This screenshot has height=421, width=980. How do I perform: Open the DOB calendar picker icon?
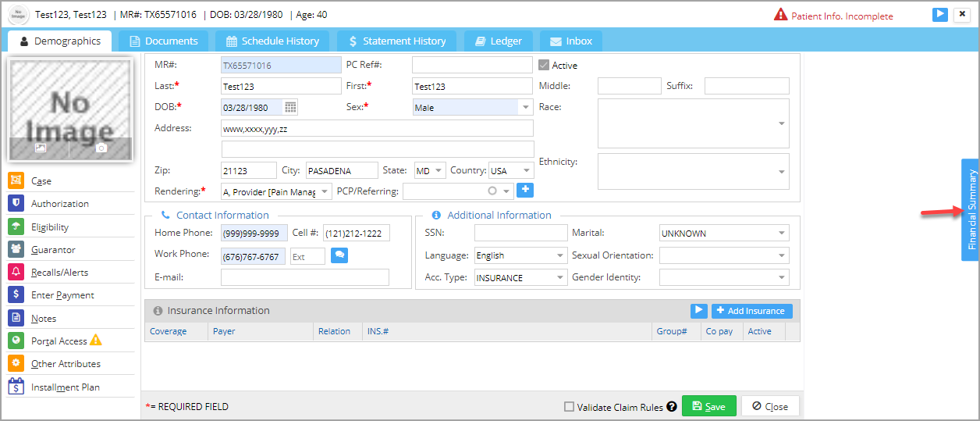click(290, 107)
